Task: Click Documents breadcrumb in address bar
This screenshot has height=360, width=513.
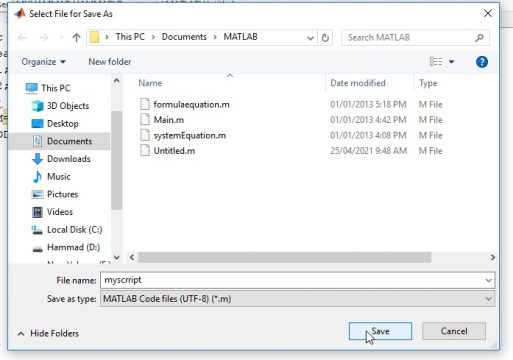Action: [184, 37]
